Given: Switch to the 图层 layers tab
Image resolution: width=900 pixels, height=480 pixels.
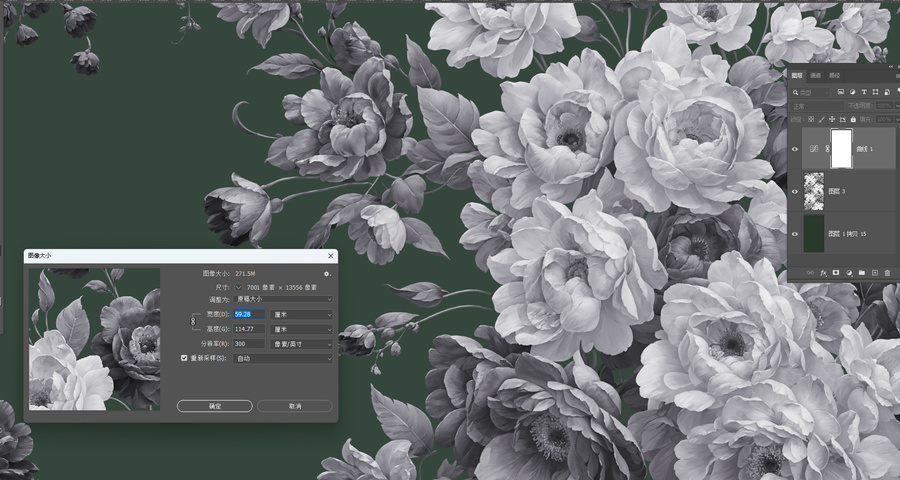Looking at the screenshot, I should coord(797,76).
